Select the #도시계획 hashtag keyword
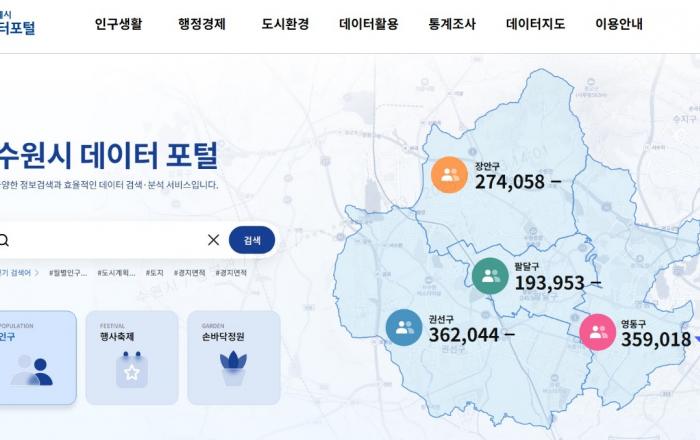700x440 pixels. point(116,273)
